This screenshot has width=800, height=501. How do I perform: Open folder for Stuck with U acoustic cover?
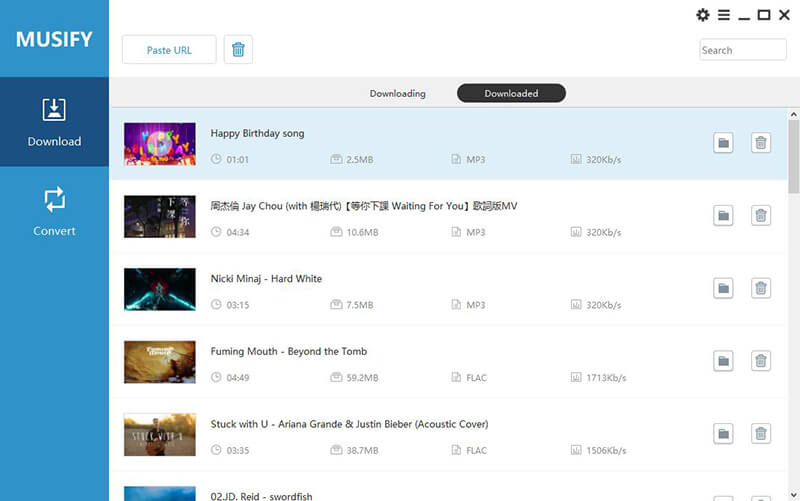pos(723,434)
